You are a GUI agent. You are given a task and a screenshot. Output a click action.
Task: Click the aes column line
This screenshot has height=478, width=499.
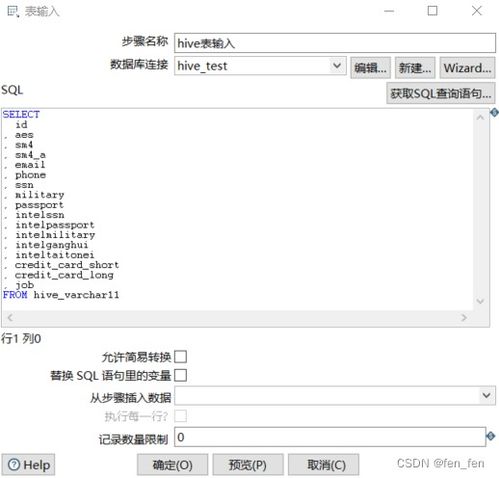24,135
